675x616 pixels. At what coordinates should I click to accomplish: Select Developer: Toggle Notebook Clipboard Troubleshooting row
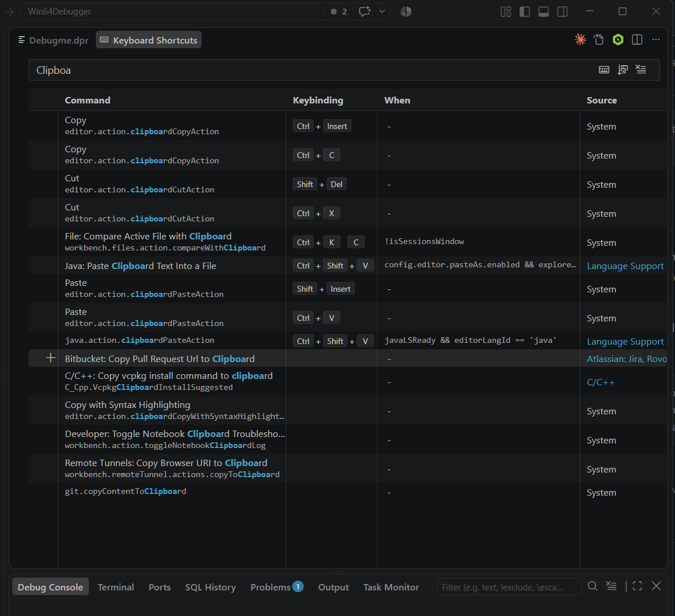point(347,439)
